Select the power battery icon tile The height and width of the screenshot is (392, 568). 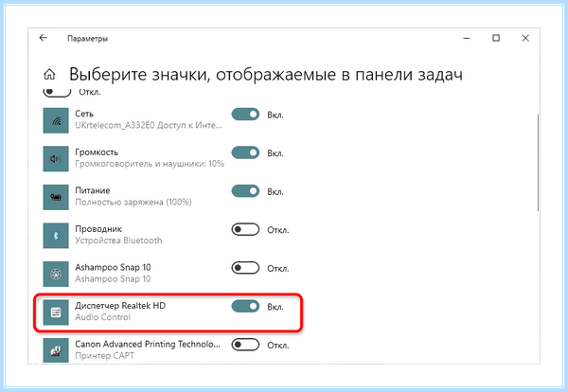56,198
